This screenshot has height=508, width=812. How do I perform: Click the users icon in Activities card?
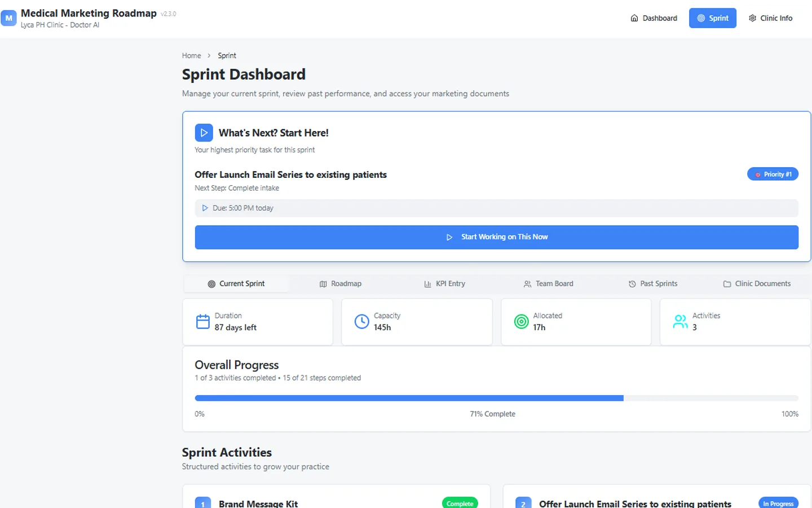[681, 322]
